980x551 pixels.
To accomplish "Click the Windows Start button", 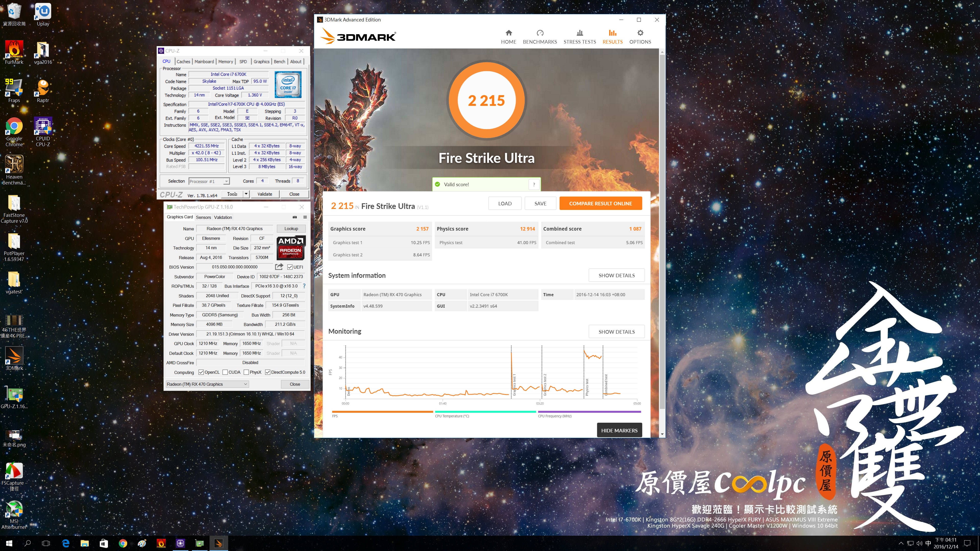I will pyautogui.click(x=9, y=543).
